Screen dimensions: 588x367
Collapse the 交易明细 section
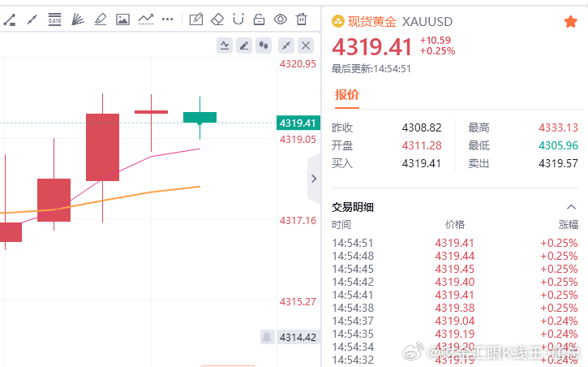(571, 207)
